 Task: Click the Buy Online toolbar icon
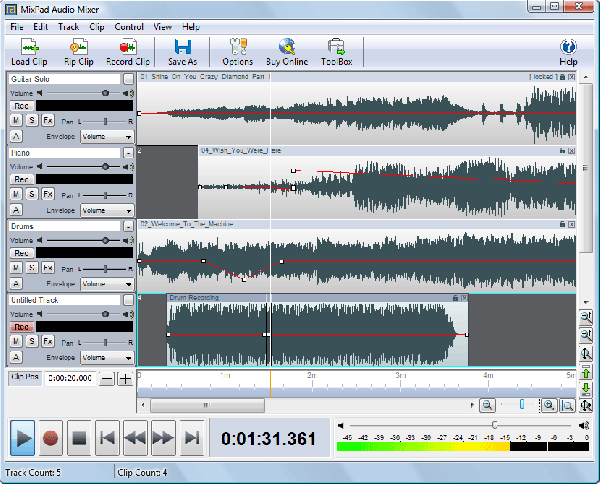(x=287, y=46)
